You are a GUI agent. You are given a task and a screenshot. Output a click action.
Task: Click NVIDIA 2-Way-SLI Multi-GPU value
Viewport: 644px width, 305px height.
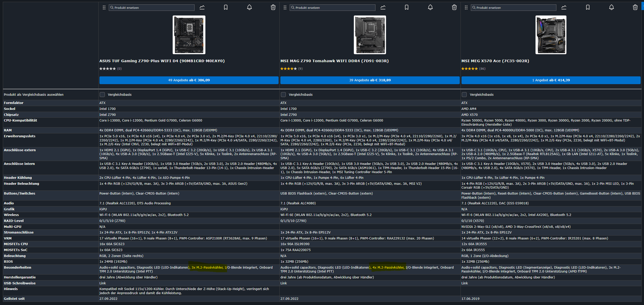(x=516, y=227)
